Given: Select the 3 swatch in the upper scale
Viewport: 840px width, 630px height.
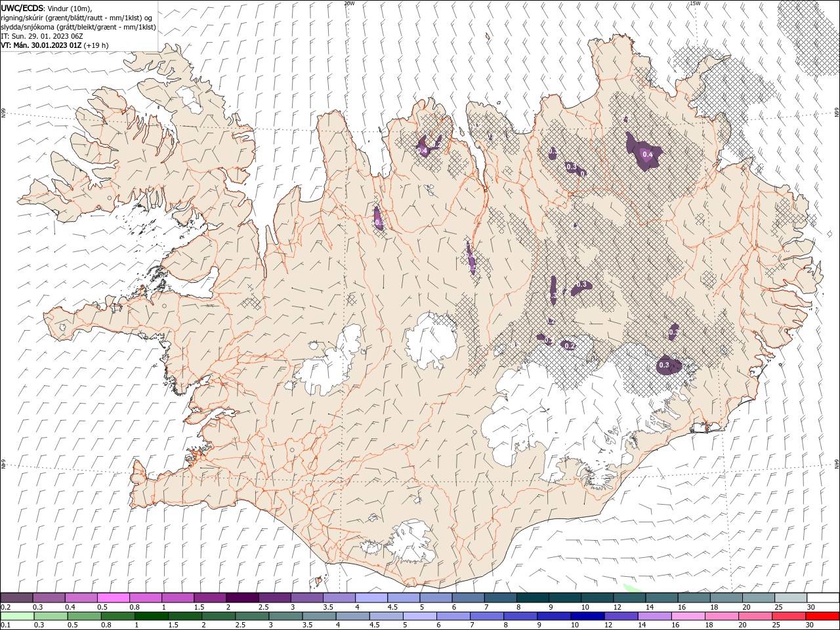Looking at the screenshot, I should (x=306, y=597).
